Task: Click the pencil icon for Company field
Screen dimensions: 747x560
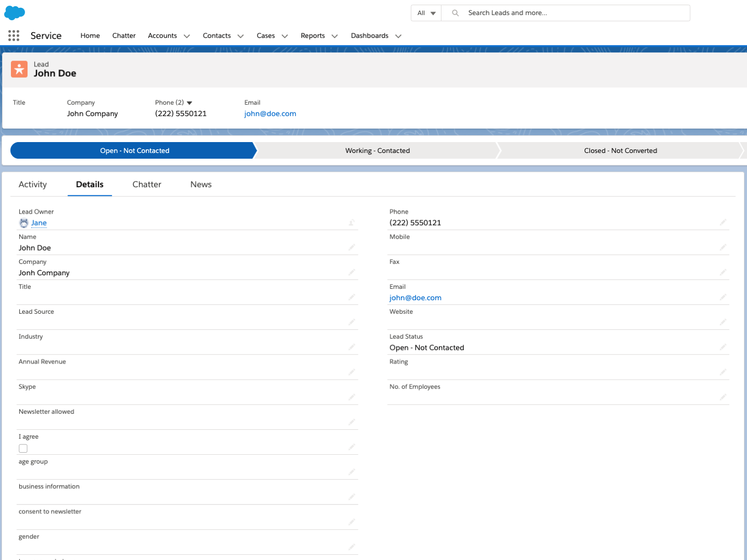Action: pos(352,272)
